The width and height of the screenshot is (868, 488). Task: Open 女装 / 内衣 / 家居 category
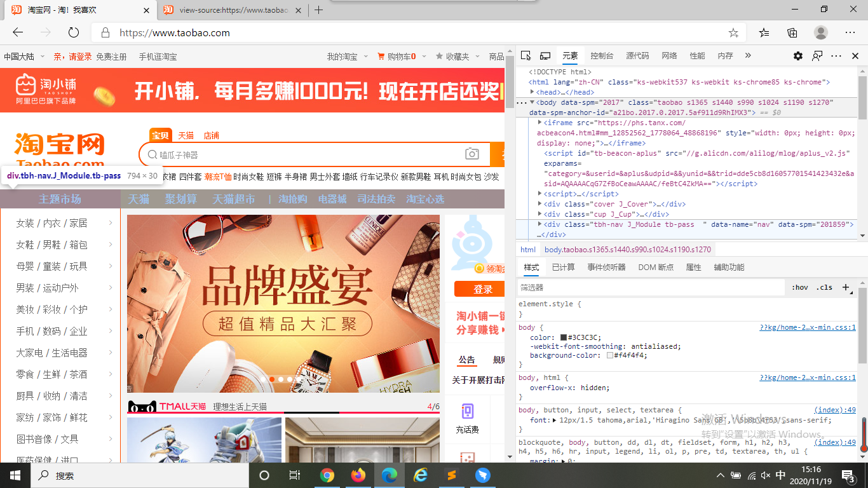point(52,223)
